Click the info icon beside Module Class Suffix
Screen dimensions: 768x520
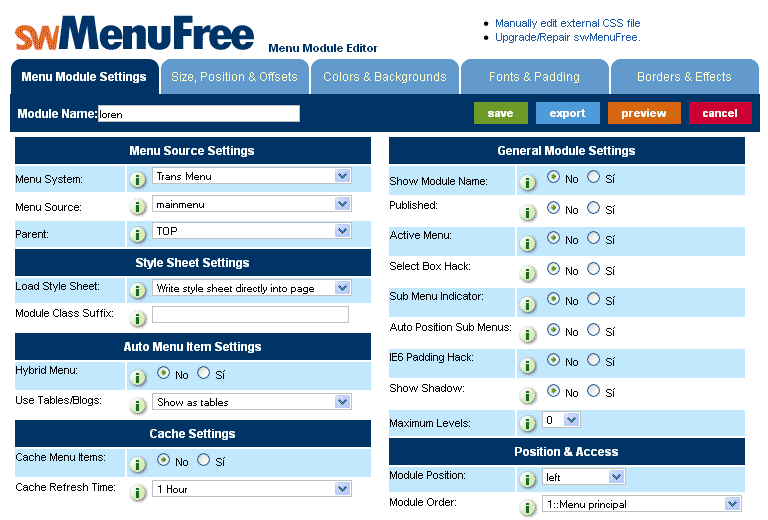[x=138, y=319]
